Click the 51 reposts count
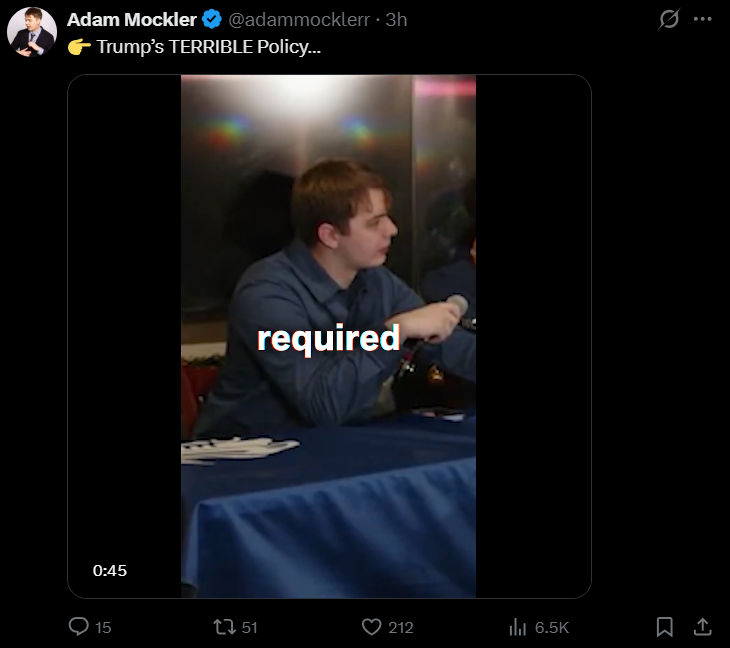The image size is (730, 648). click(250, 628)
